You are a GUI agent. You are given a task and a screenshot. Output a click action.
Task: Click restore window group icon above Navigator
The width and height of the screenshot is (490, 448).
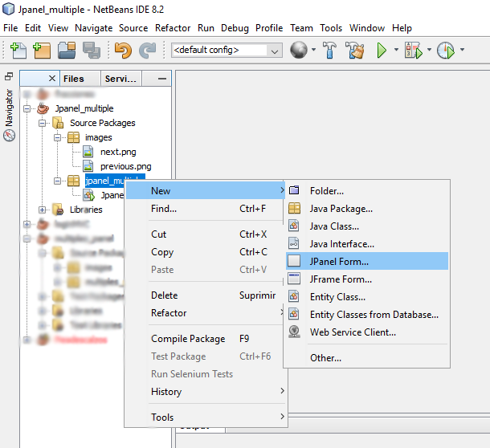pos(9,76)
